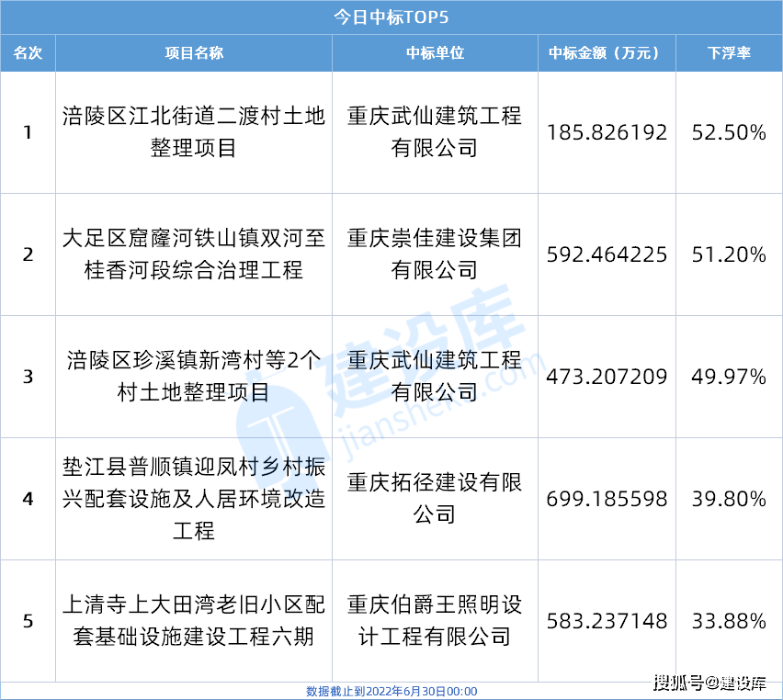Select the amount 185.826192
Image resolution: width=783 pixels, height=700 pixels.
(x=607, y=132)
